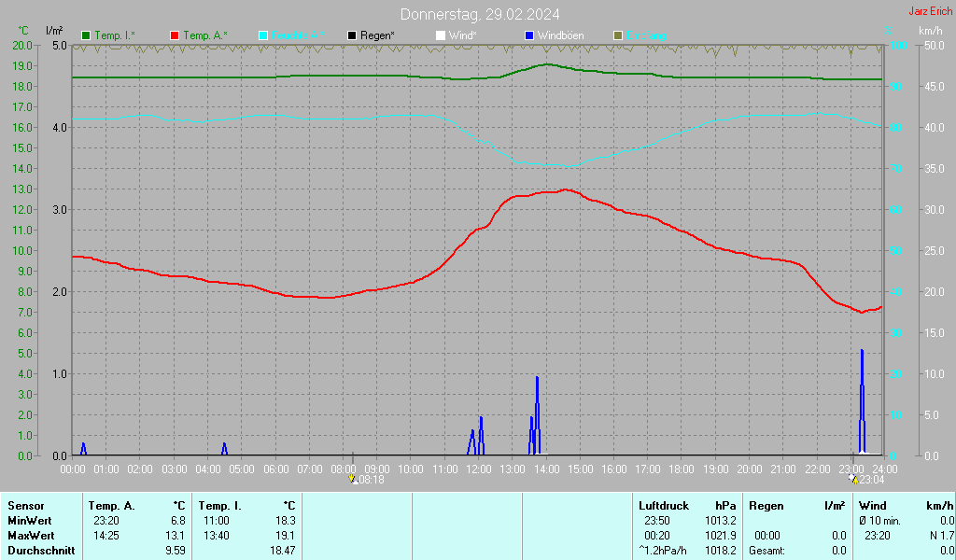Click the red Temp. A. legend swatch
This screenshot has height=560, width=956.
pos(175,35)
